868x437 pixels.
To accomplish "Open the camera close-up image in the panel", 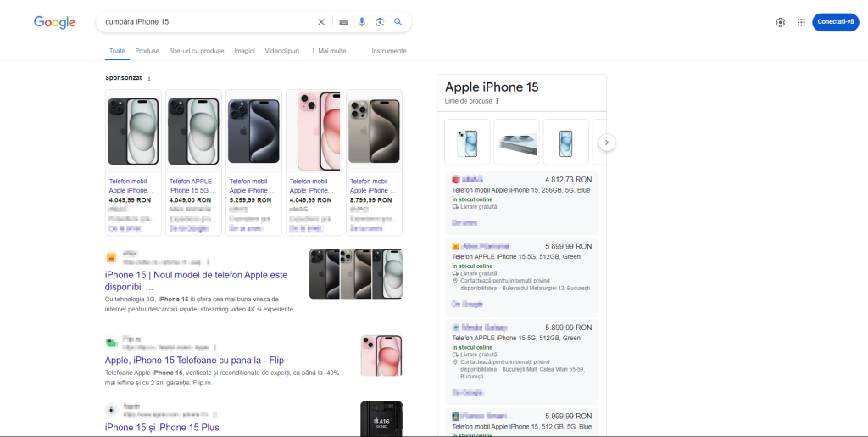I will click(516, 142).
